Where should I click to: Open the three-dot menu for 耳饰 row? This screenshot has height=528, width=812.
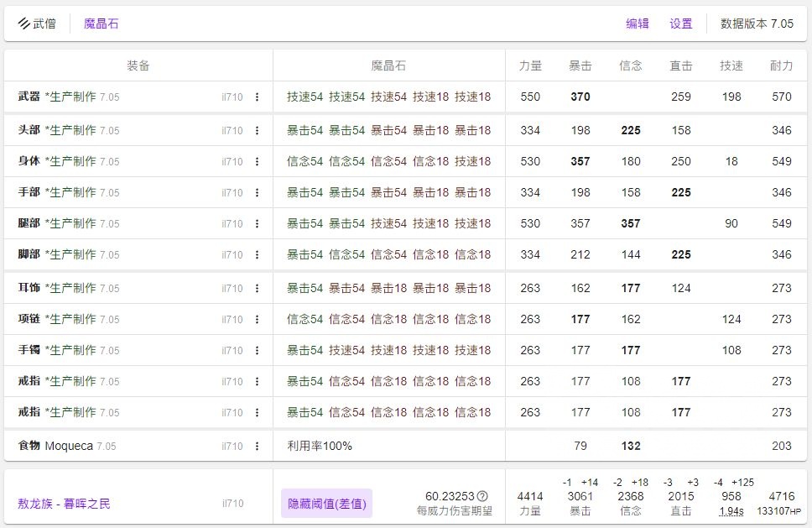click(x=257, y=289)
